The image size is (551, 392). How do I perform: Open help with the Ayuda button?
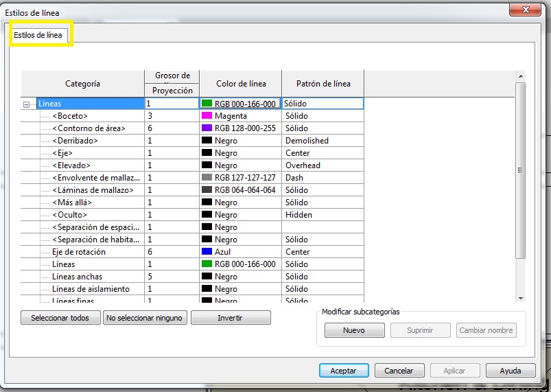tap(510, 371)
